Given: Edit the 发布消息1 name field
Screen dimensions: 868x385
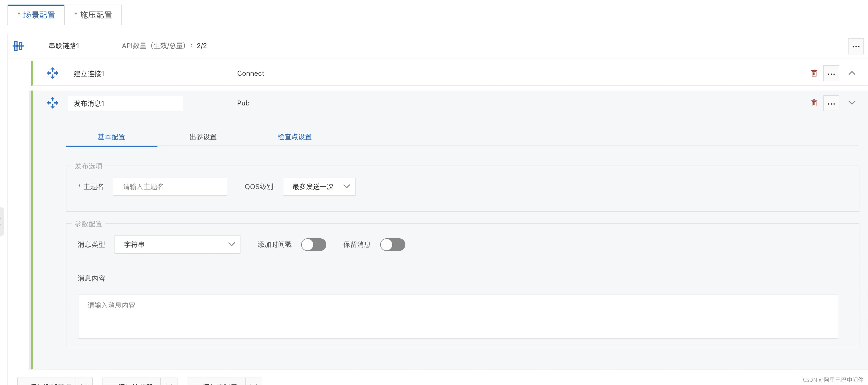Looking at the screenshot, I should 125,103.
